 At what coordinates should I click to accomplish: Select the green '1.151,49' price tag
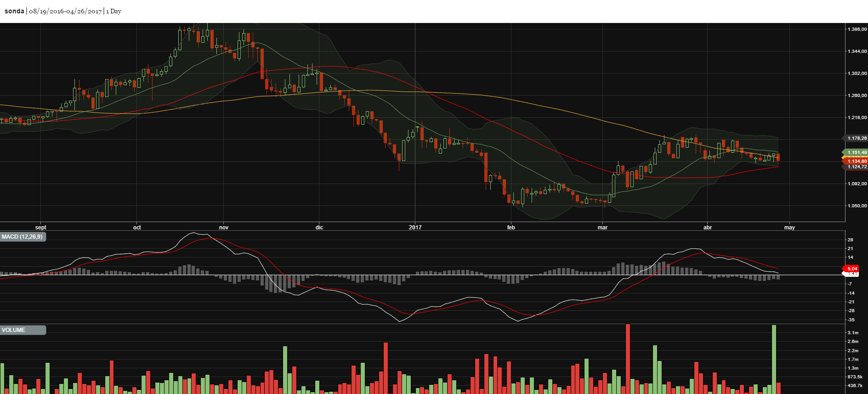coord(856,152)
